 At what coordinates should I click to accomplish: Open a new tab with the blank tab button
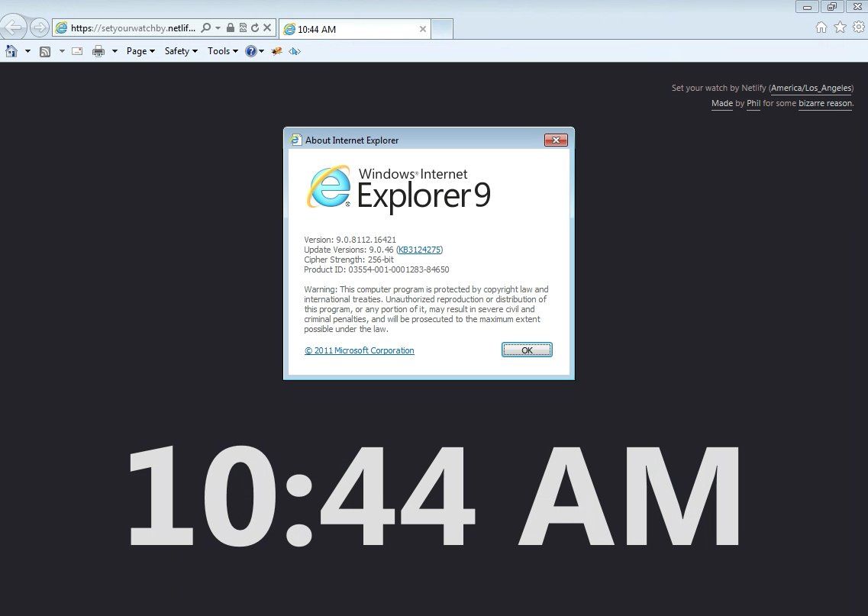[442, 29]
